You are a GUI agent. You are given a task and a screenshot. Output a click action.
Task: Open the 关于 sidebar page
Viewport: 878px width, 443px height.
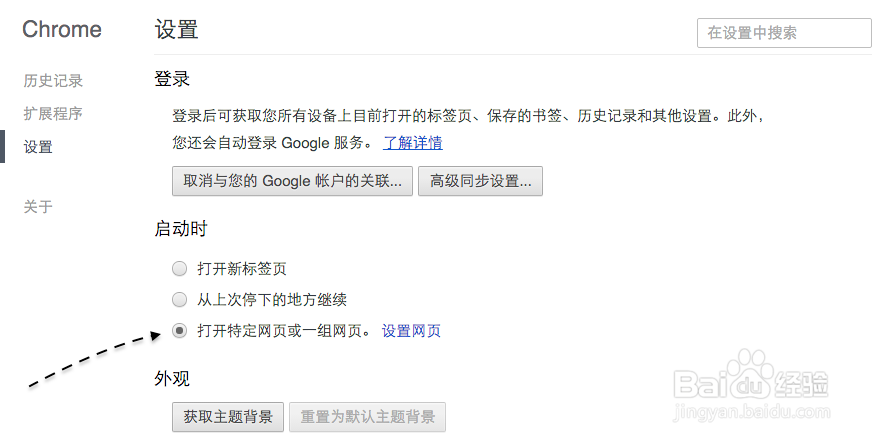click(x=38, y=207)
